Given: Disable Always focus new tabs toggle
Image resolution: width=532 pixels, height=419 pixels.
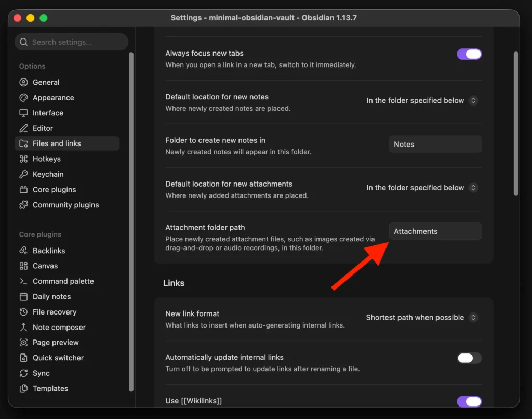Looking at the screenshot, I should tap(469, 54).
